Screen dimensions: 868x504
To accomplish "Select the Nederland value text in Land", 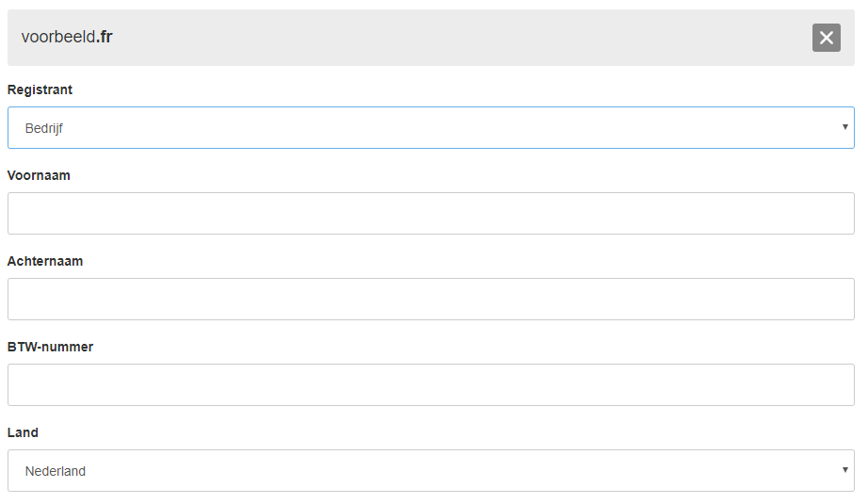I will [x=56, y=471].
